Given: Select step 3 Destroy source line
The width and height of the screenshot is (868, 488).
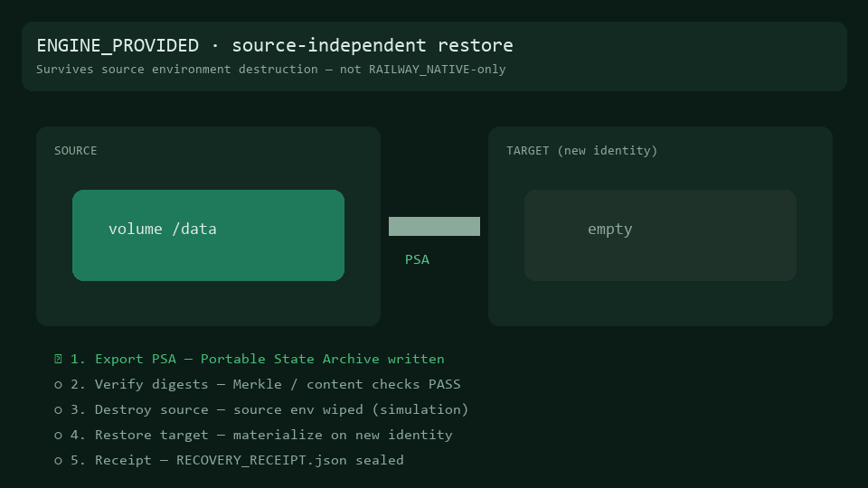Looking at the screenshot, I should pos(261,410).
